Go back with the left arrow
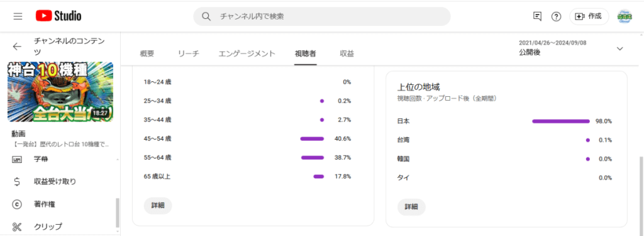Screen dimensions: 644x236 [17, 47]
